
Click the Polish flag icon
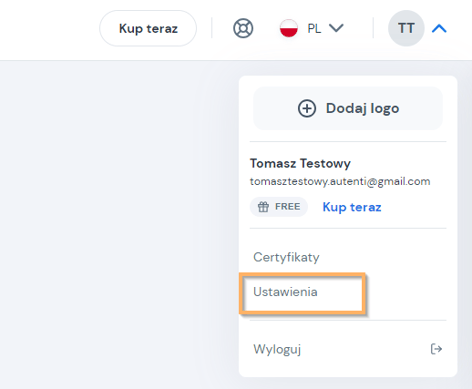tap(289, 28)
